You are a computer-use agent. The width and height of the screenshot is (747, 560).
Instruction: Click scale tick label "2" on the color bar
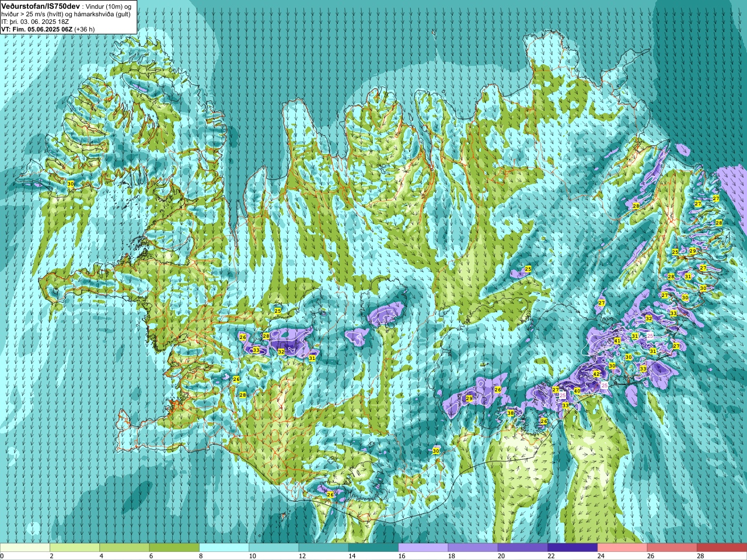[x=51, y=556]
